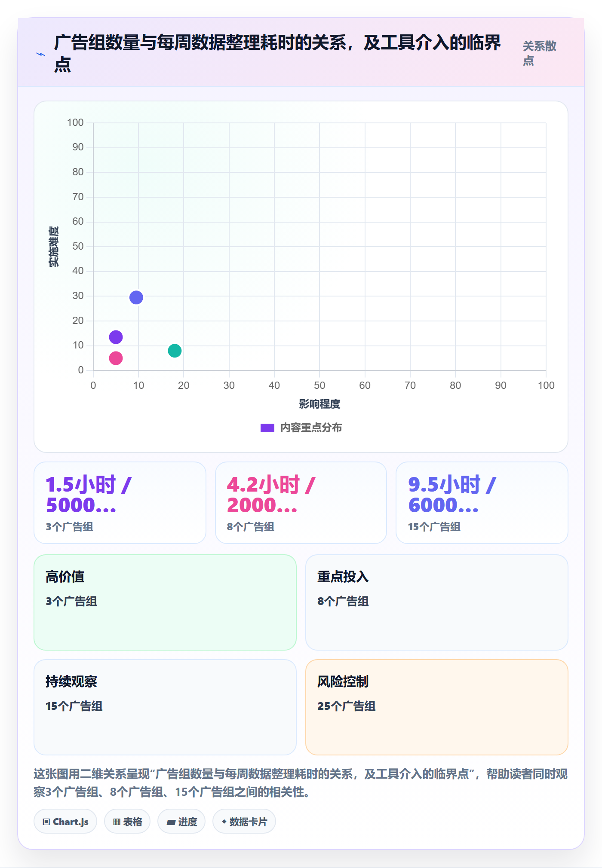Click 8个广告组 in the 重点投入 card
The image size is (602, 868).
(343, 601)
